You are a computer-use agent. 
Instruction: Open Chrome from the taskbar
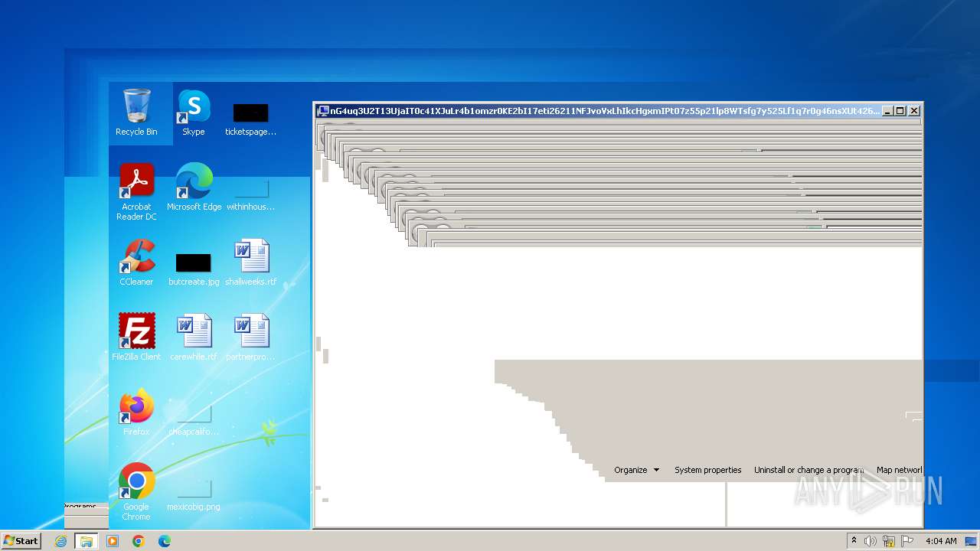(x=139, y=541)
